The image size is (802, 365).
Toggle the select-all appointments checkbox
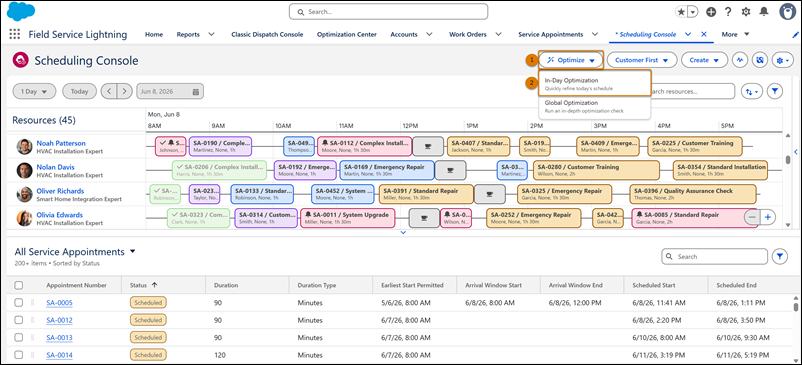click(x=18, y=285)
